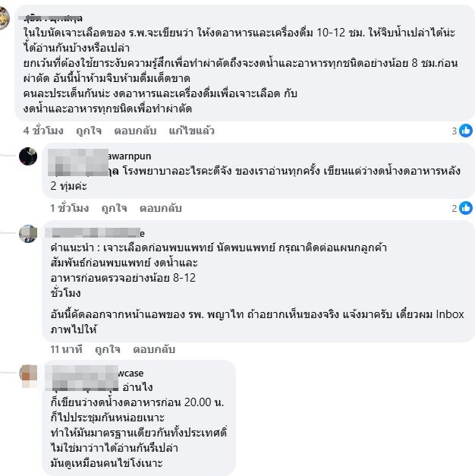The width and height of the screenshot is (475, 476).
Task: Click ตอบกลับ under the 4 ชั่วโมง comment
Action: 135,131
